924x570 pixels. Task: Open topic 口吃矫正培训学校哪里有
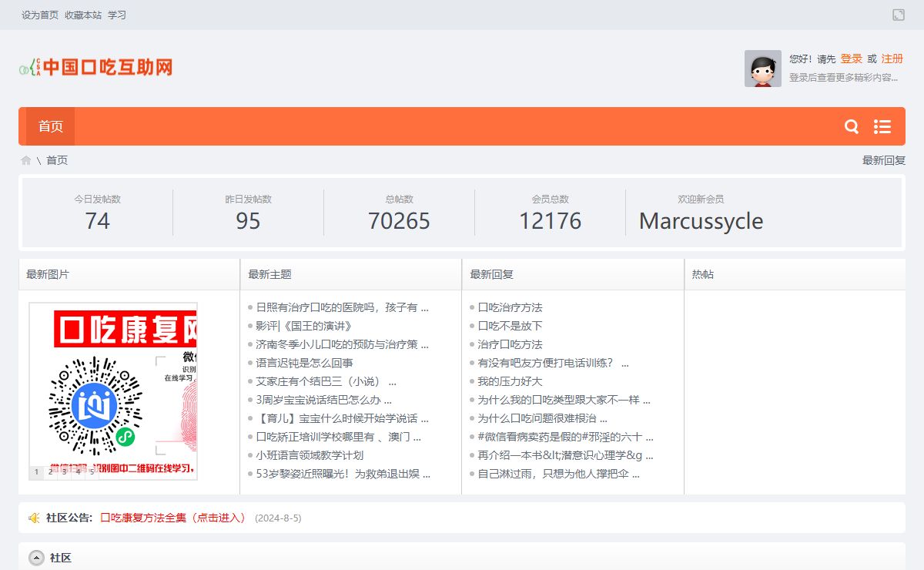click(339, 437)
